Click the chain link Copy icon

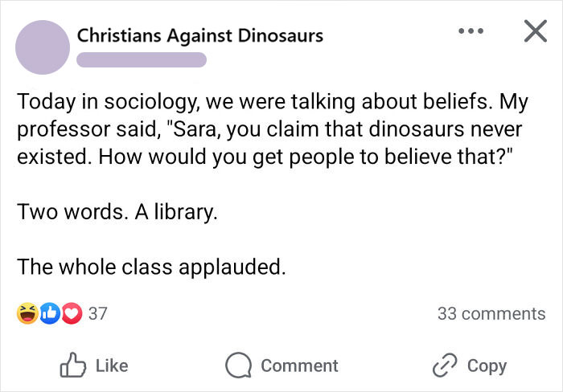pyautogui.click(x=446, y=365)
